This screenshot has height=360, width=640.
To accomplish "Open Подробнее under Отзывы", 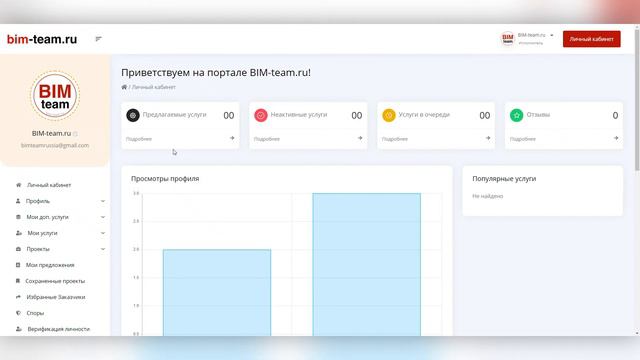I will pos(523,139).
